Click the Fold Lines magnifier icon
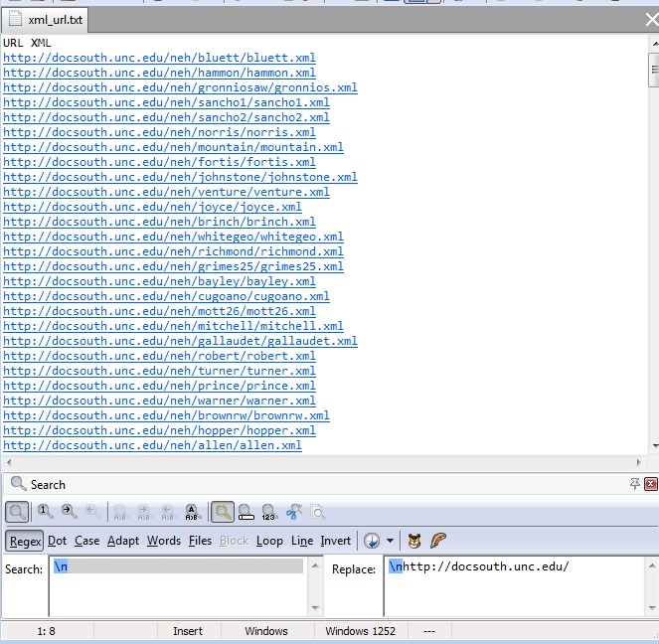Viewport: 659px width, 644px height. [247, 512]
